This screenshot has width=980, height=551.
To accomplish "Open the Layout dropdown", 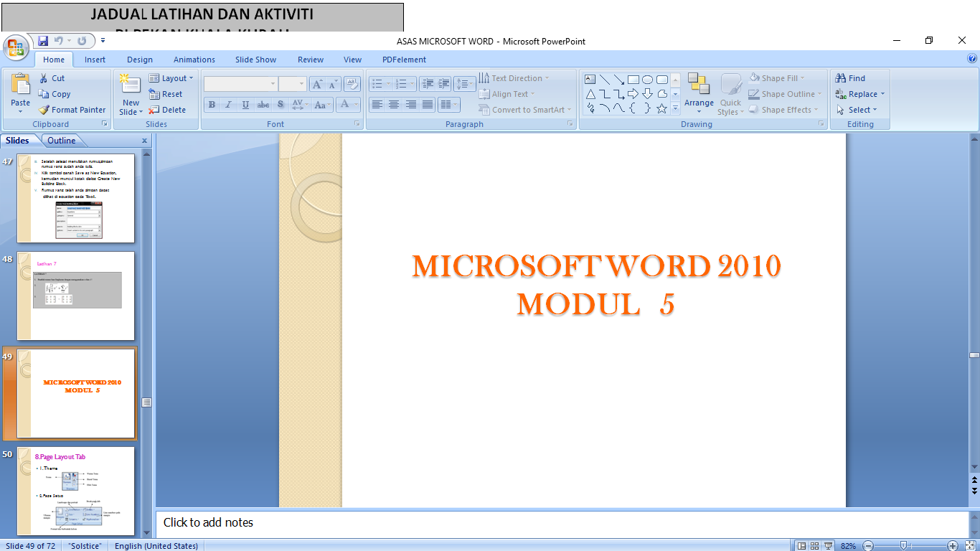I will point(171,78).
